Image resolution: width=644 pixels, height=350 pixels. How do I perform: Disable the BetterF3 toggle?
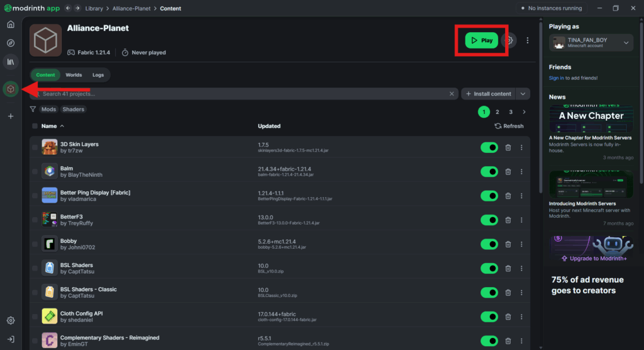pos(489,220)
